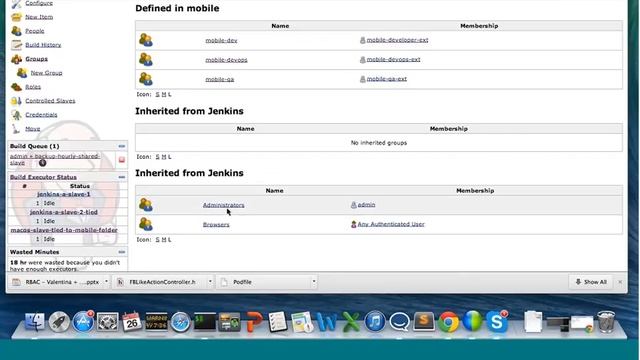Click the Build Executor Status heading link
The image size is (640, 360).
[x=43, y=177]
